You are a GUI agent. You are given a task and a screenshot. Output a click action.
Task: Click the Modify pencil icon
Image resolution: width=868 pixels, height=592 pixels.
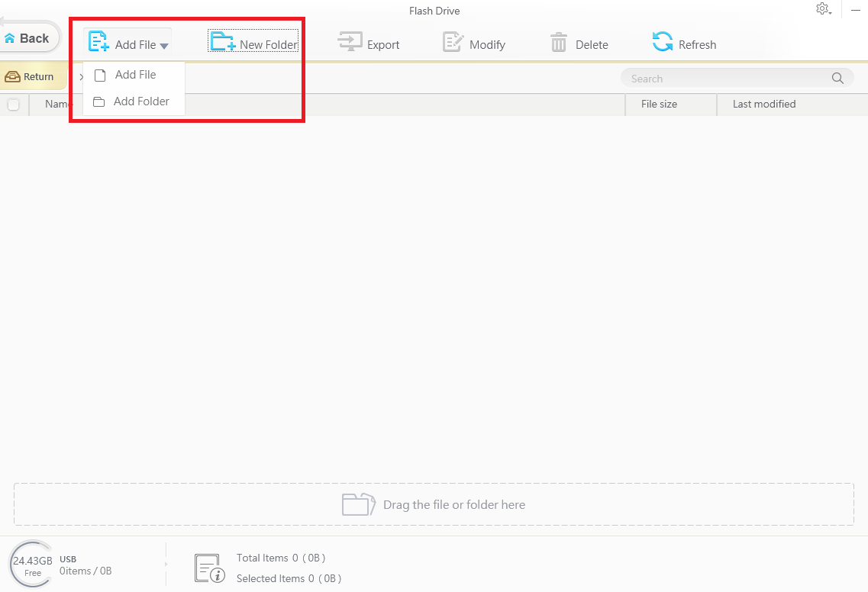click(x=453, y=42)
